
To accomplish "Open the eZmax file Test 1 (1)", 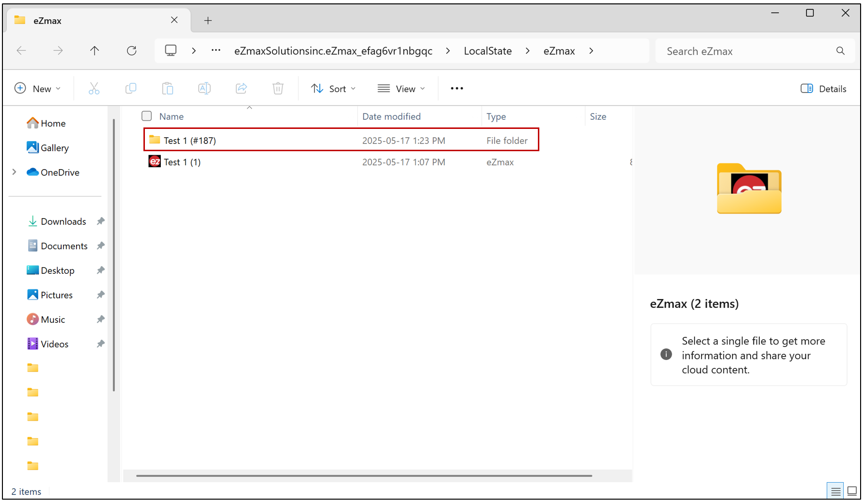I will pos(182,162).
